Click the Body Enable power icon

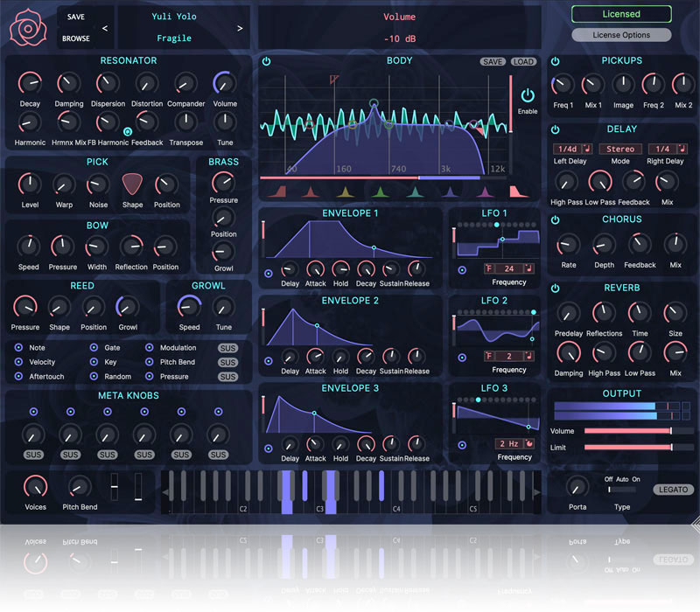coord(528,96)
